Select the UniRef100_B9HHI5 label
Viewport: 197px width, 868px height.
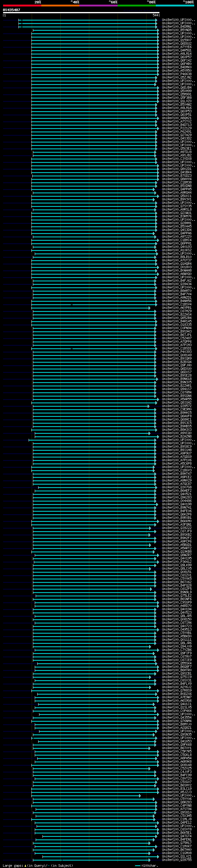pos(176,412)
